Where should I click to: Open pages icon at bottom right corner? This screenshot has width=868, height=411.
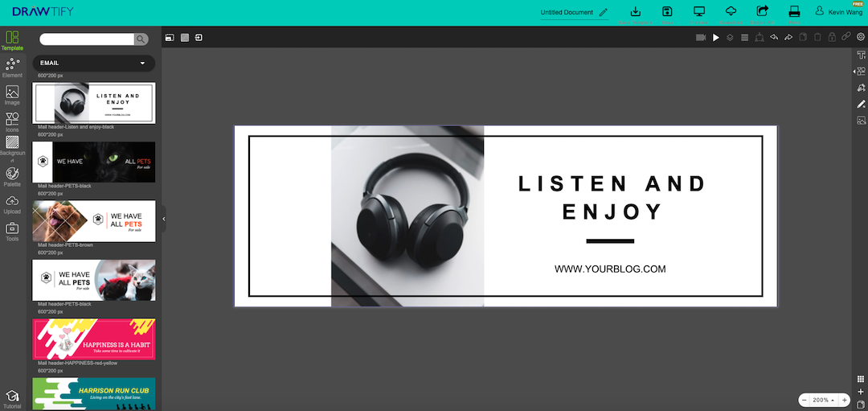click(860, 404)
